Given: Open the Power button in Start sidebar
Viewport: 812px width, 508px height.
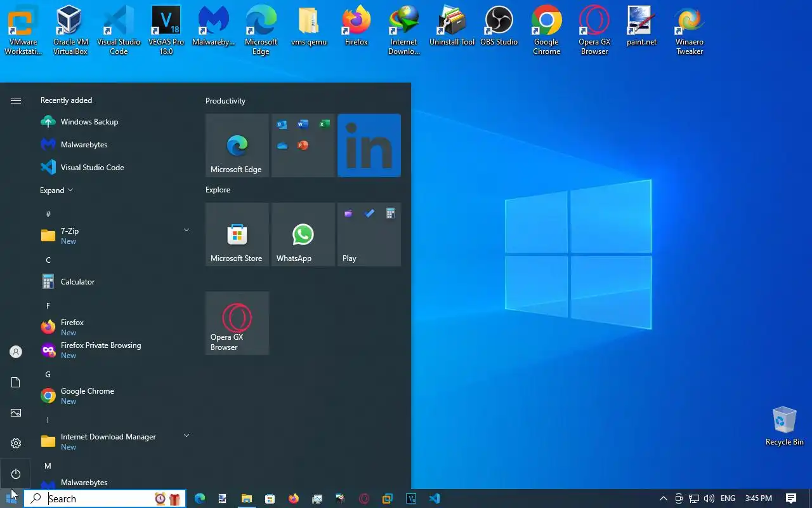Looking at the screenshot, I should [16, 474].
